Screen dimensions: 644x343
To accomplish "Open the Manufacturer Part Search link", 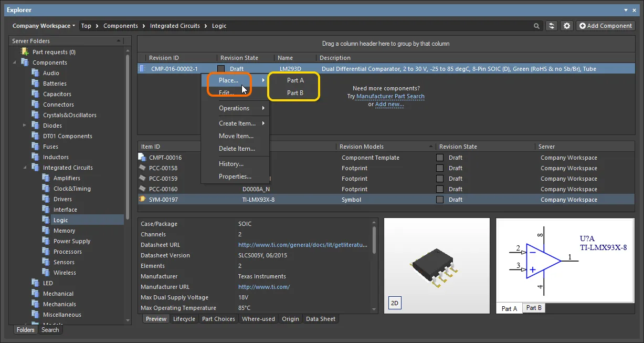I will [x=390, y=96].
